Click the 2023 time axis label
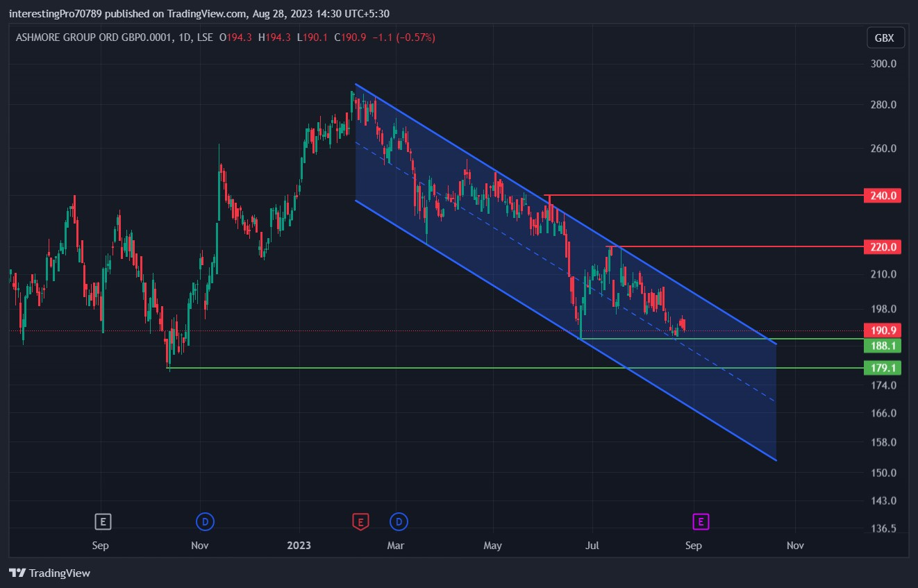The height and width of the screenshot is (588, 918). [x=300, y=546]
